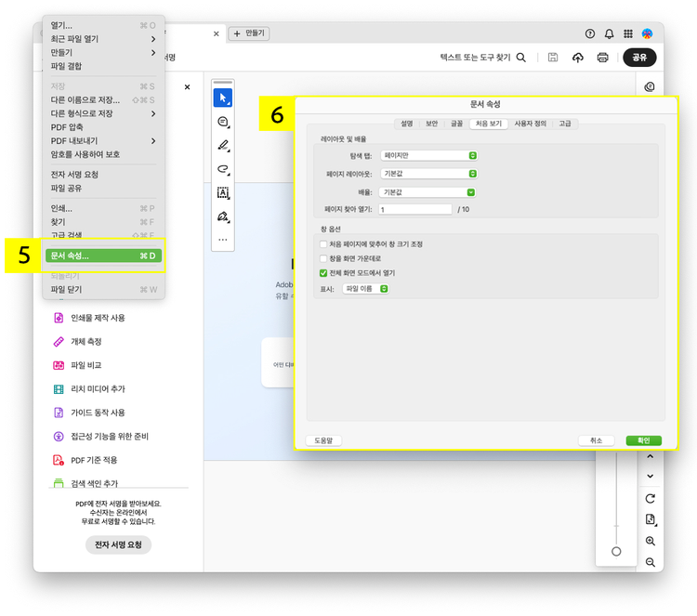Open more tools ellipsis in quick toolbar
This screenshot has width=697, height=616.
click(x=223, y=240)
